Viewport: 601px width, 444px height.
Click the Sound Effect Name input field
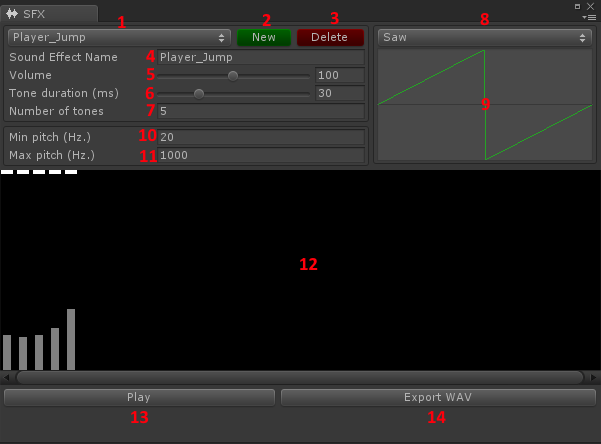pyautogui.click(x=261, y=57)
